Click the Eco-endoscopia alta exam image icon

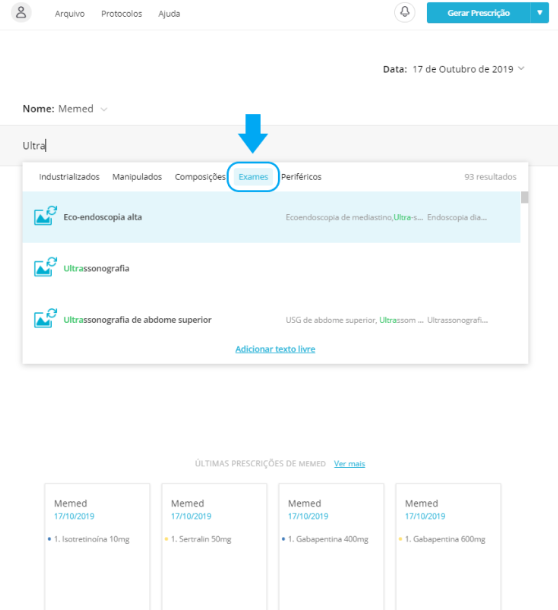pos(45,216)
